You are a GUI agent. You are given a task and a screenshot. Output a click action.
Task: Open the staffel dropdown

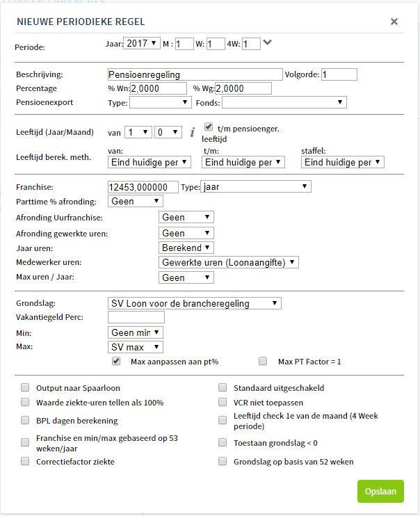343,162
